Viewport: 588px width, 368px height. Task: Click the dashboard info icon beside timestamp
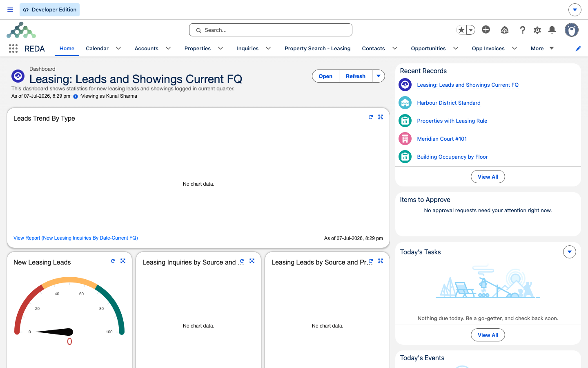coord(76,96)
